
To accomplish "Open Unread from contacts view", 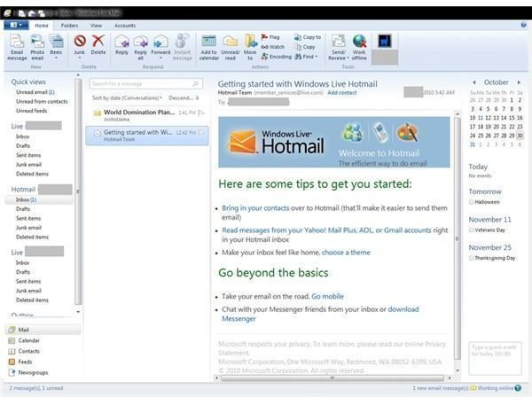I will click(42, 101).
